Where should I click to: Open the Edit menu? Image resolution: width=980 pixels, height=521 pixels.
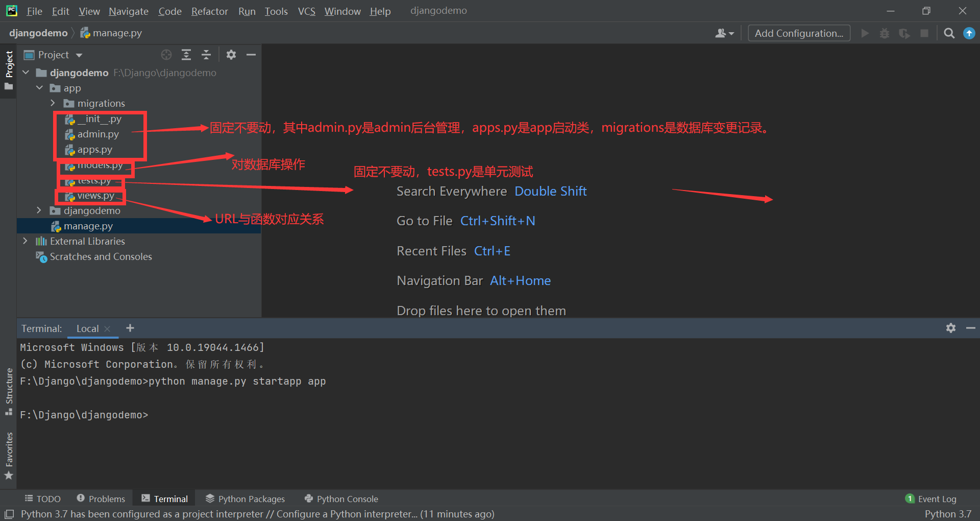tap(60, 11)
